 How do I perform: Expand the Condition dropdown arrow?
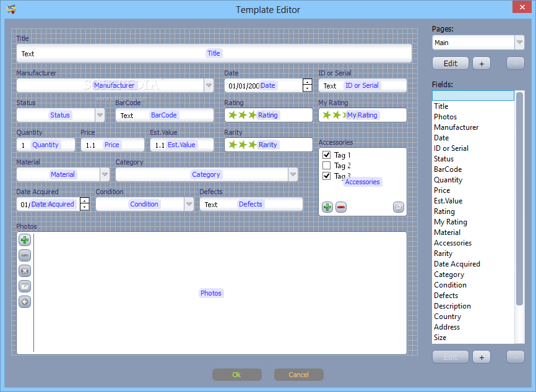click(x=189, y=204)
